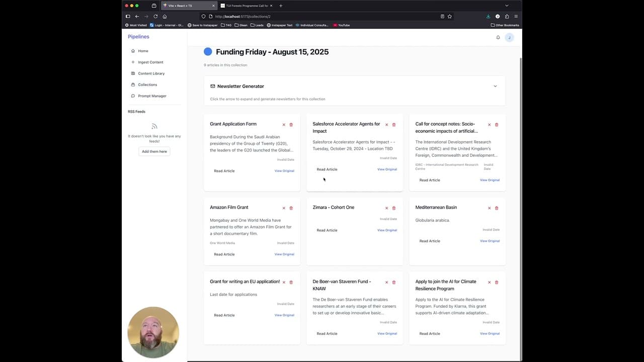This screenshot has height=362, width=644.
Task: Click the blue circle beside Funding Friday title
Action: (x=208, y=51)
